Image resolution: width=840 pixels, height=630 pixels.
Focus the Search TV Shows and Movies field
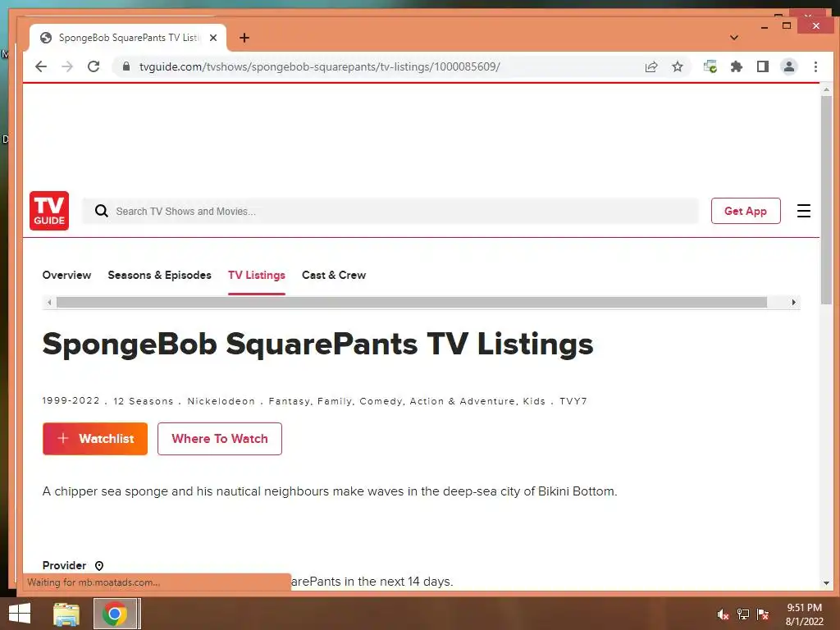pos(390,211)
